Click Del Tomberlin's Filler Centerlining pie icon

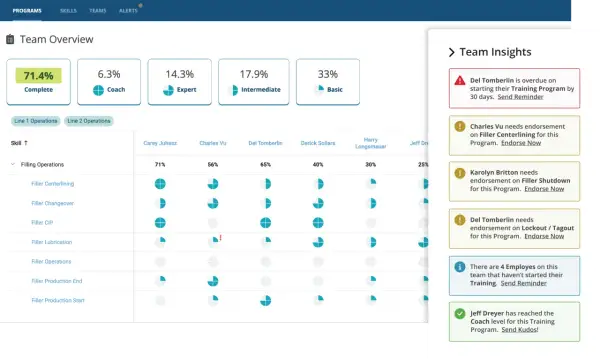[x=266, y=184]
